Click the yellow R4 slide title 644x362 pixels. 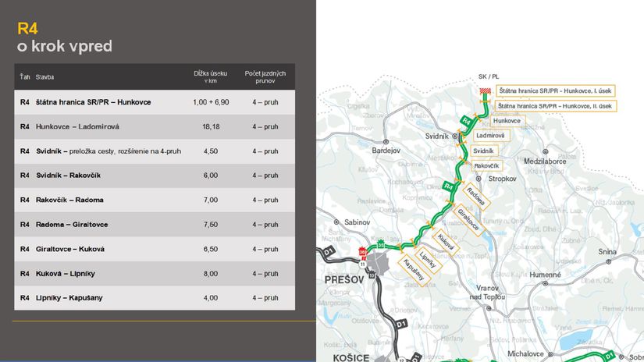point(28,29)
